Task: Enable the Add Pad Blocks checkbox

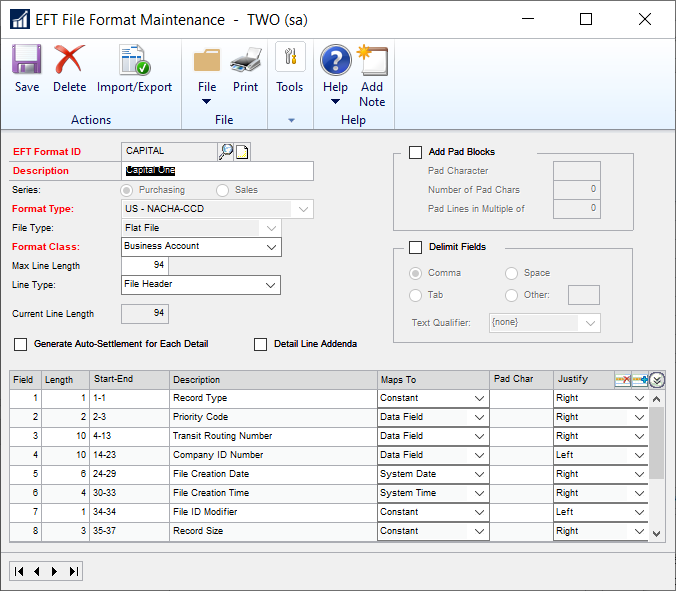Action: point(415,152)
